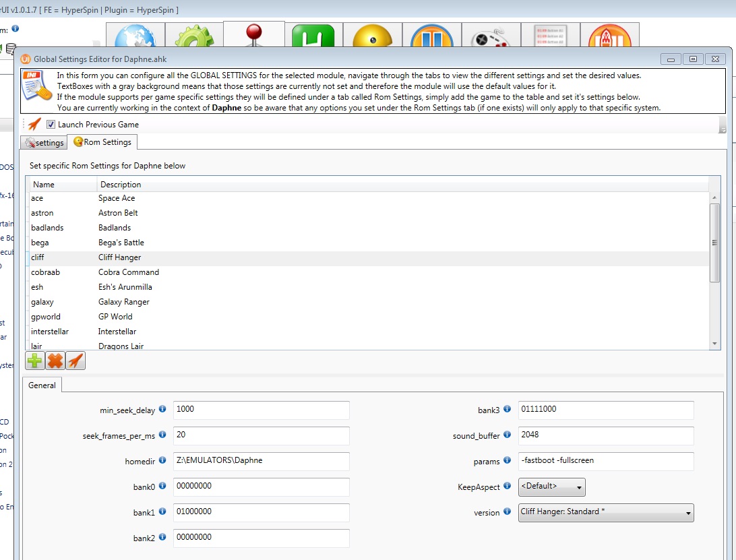Image resolution: width=736 pixels, height=560 pixels.
Task: Expand the version dropdown showing Cliff Hanger
Action: tap(606, 512)
